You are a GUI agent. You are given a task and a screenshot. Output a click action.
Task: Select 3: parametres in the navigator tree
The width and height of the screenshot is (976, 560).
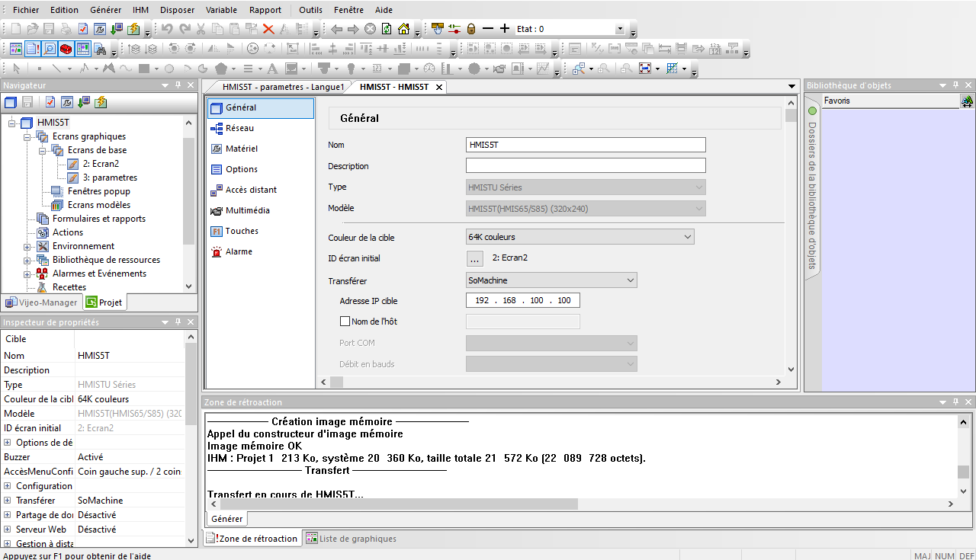click(x=110, y=178)
